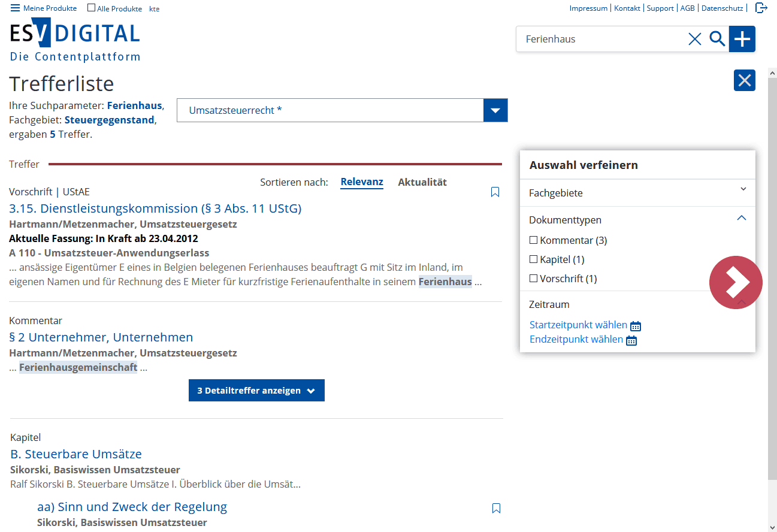777x532 pixels.
Task: Sort results by Aktualität
Action: coord(422,182)
